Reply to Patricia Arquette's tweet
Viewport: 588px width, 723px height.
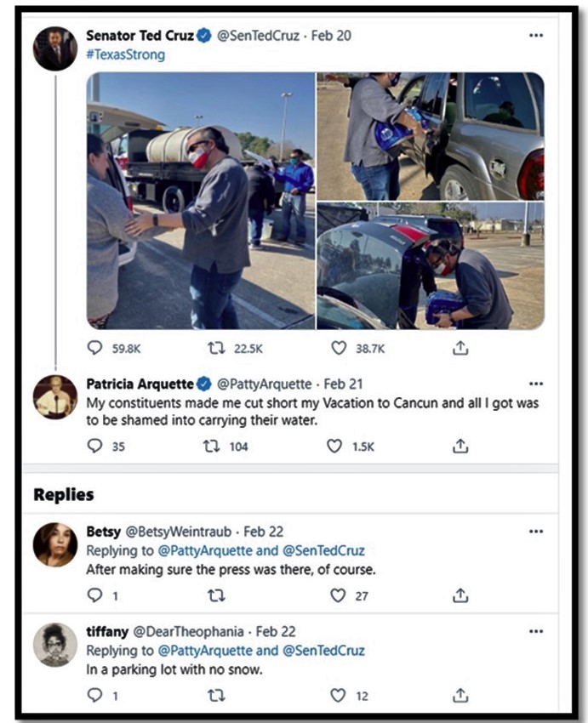click(94, 446)
